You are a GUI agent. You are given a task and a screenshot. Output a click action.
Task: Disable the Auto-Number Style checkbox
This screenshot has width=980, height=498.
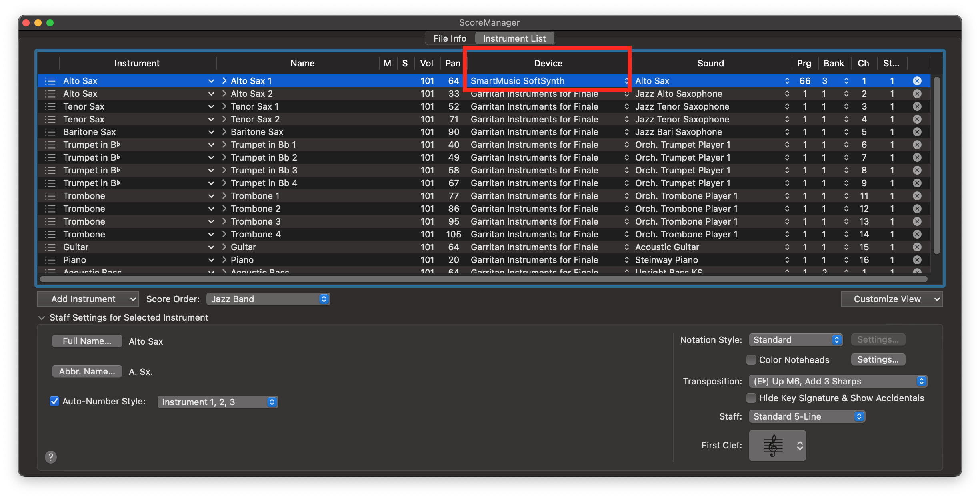point(54,401)
